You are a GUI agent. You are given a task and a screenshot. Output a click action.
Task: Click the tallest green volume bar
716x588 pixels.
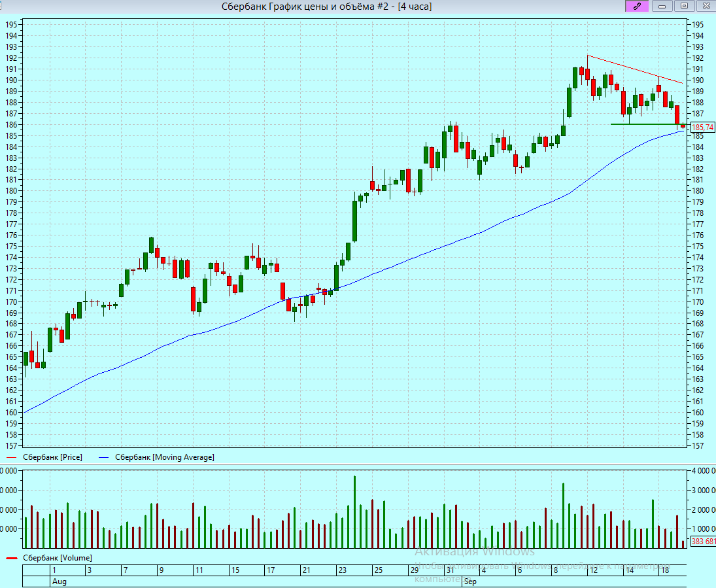pyautogui.click(x=355, y=511)
